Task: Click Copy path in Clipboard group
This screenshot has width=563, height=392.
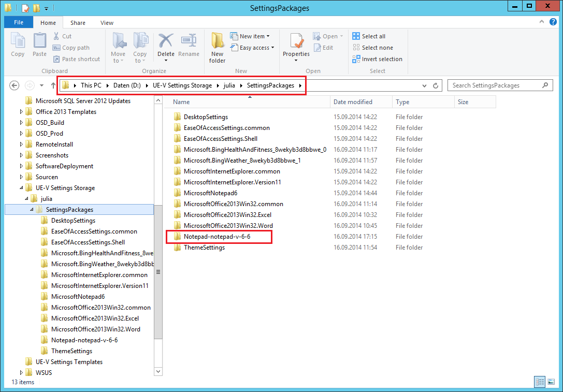Action: coord(71,48)
